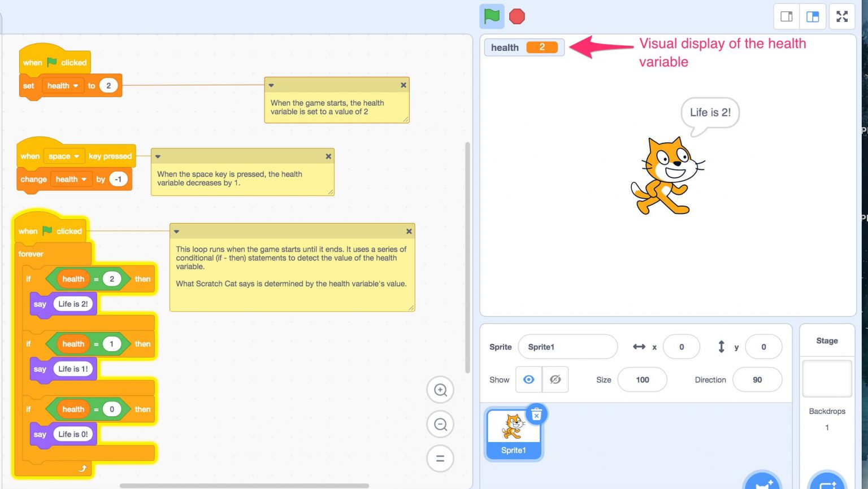
Task: Switch to small stage layout
Action: (787, 16)
